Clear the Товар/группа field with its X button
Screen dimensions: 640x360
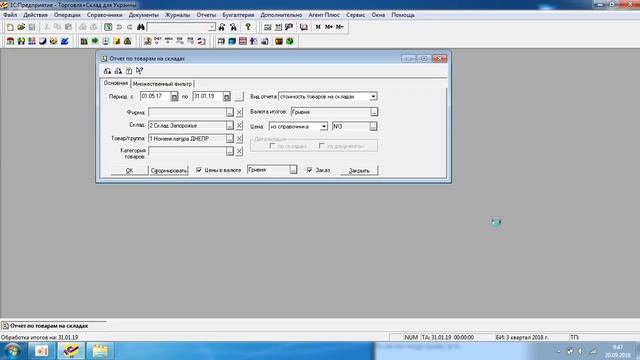(x=240, y=139)
